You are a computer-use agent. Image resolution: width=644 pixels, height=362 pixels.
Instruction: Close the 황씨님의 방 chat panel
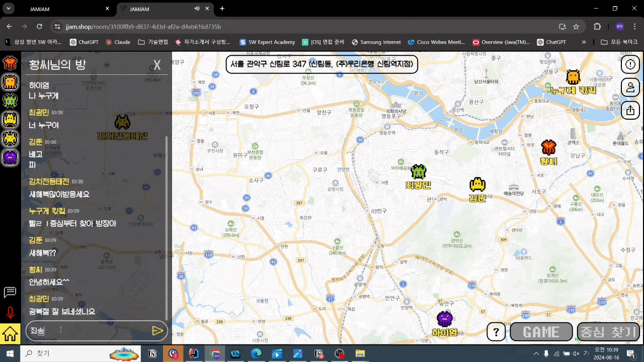[157, 65]
